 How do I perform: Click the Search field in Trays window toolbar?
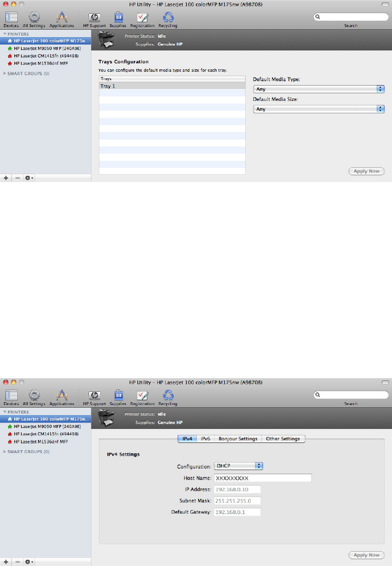(x=351, y=17)
